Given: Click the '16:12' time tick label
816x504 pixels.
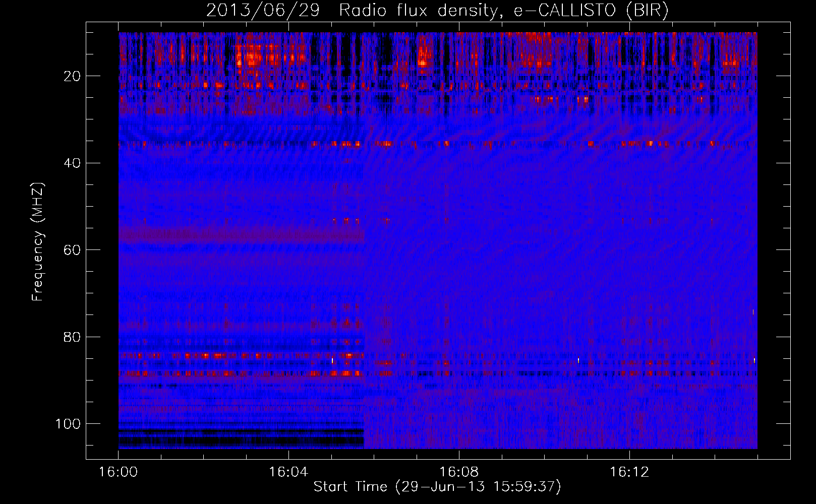Looking at the screenshot, I should point(629,472).
